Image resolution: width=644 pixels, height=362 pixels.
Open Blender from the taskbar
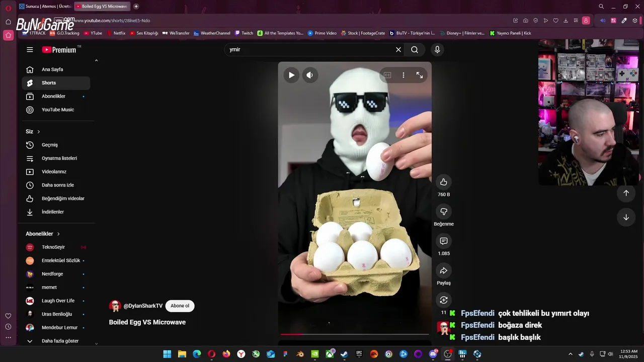300,354
